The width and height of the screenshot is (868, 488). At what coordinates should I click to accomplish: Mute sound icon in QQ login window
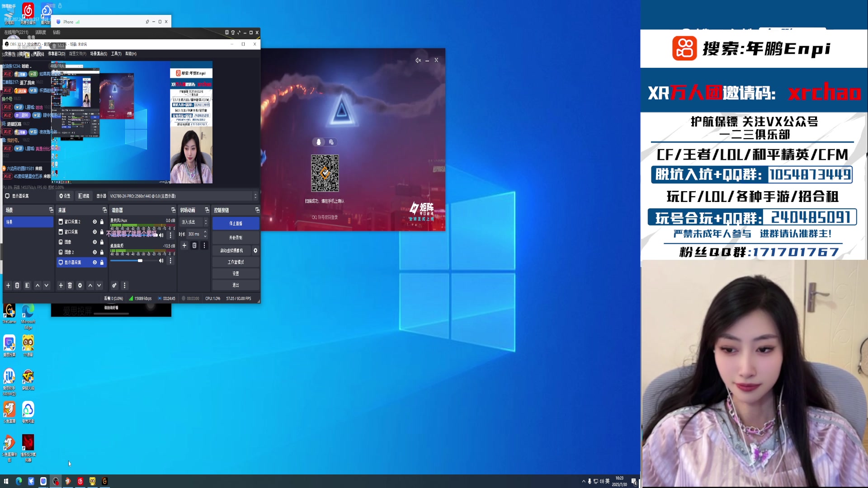coord(418,60)
